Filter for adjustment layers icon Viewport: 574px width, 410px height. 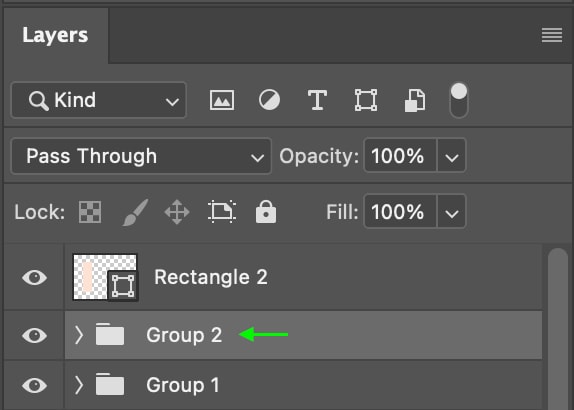pos(269,100)
